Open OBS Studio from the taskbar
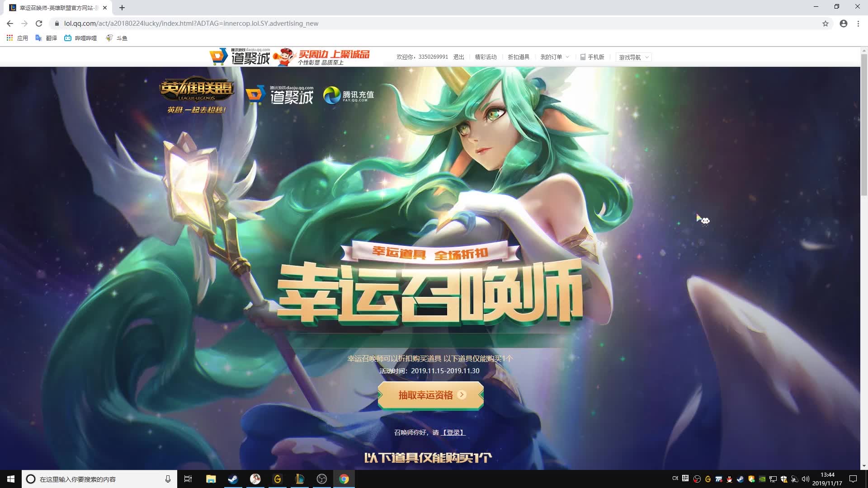The image size is (868, 488). click(321, 479)
